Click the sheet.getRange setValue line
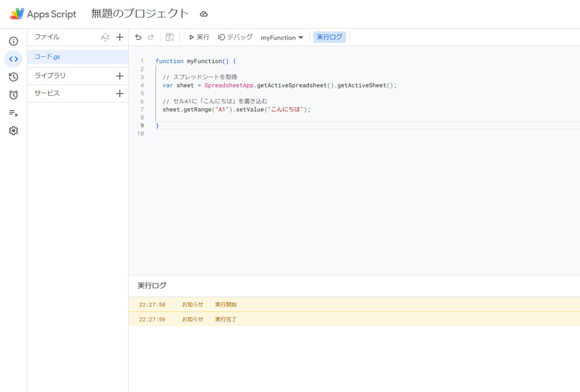580x392 pixels. (236, 110)
